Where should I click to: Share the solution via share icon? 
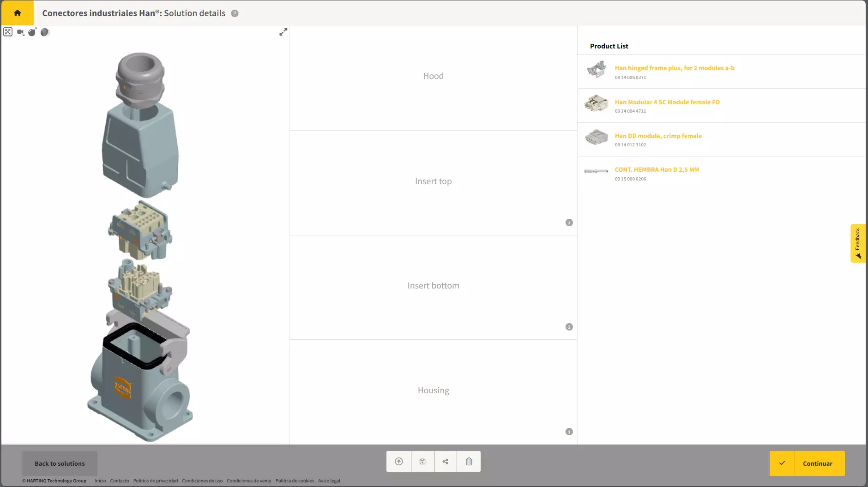446,462
